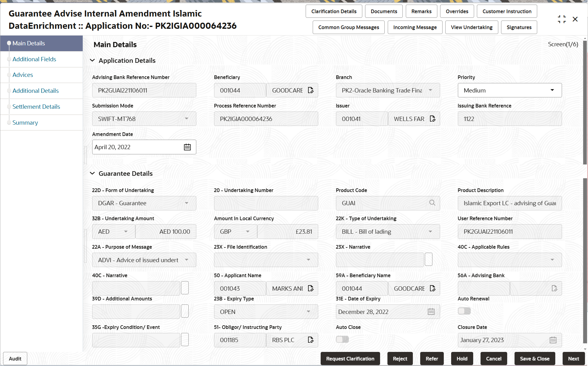Open the Priority Medium dropdown
588x366 pixels.
552,90
